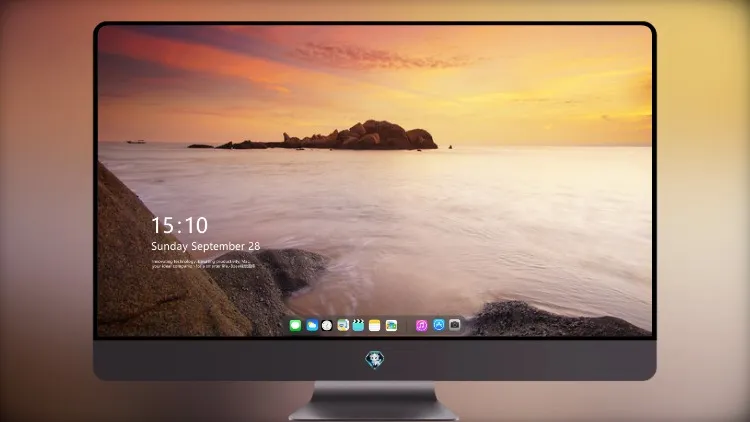The image size is (750, 422).
Task: Launch the gray Camera app
Action: (455, 325)
